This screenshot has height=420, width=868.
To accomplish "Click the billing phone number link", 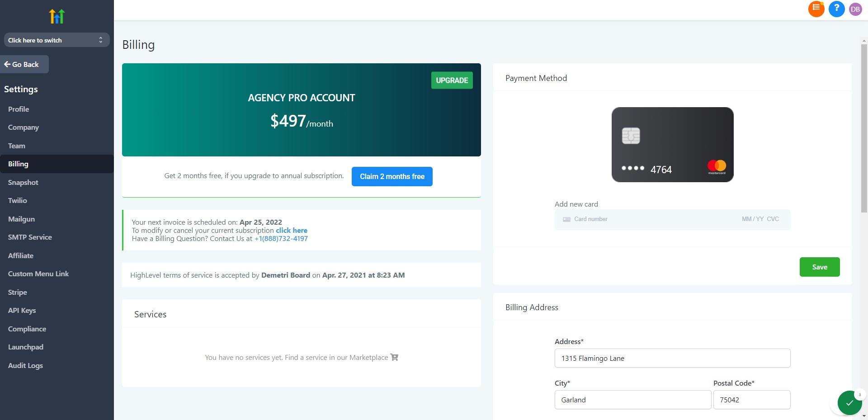I will tap(281, 238).
